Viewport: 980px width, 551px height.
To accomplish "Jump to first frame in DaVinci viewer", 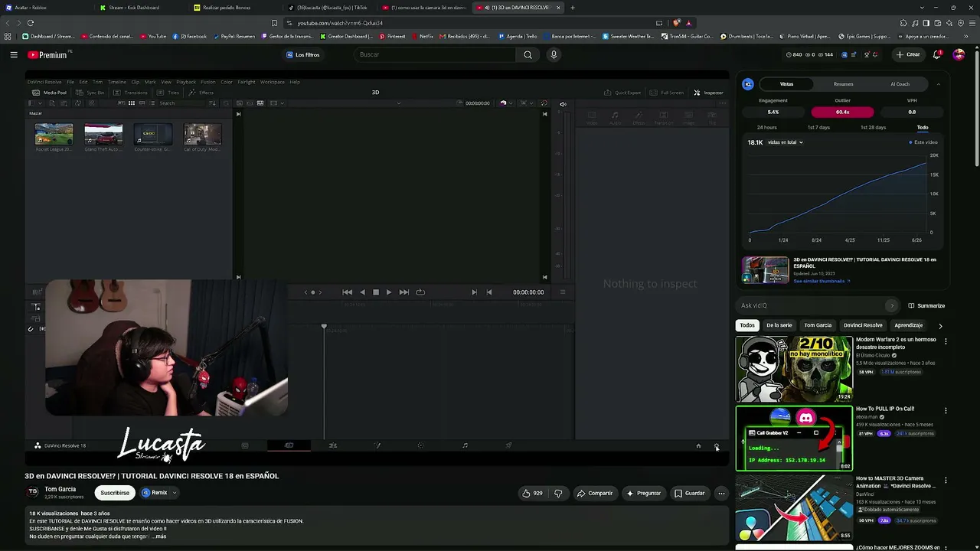I will tap(348, 292).
